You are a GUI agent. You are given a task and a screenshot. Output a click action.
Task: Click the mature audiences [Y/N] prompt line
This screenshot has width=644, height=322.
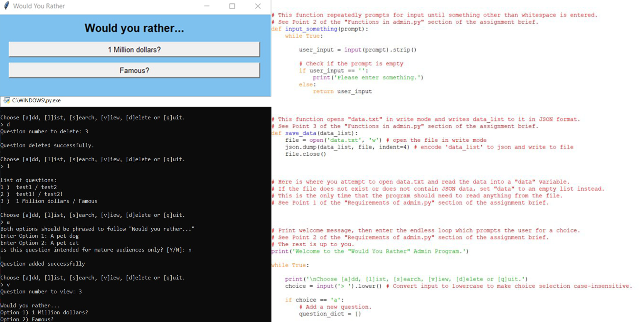[x=96, y=250]
